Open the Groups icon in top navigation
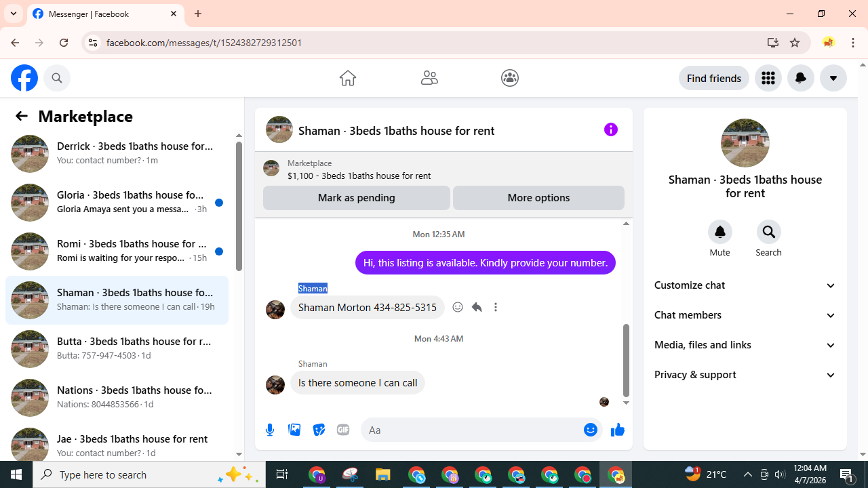868x488 pixels. (x=510, y=78)
